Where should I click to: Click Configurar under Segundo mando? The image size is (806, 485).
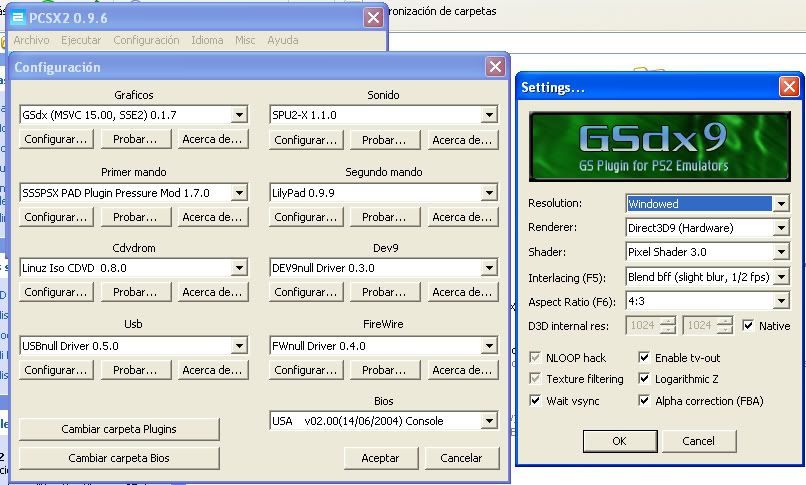(x=306, y=217)
